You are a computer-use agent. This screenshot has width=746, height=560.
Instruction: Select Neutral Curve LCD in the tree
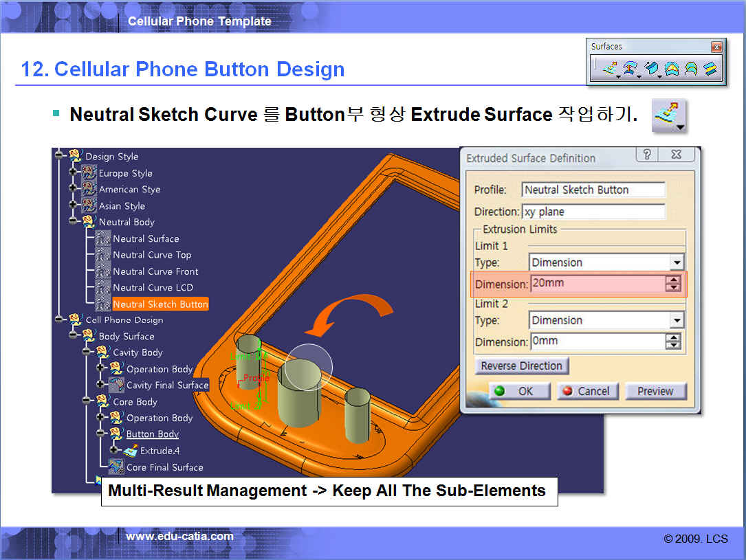click(153, 288)
